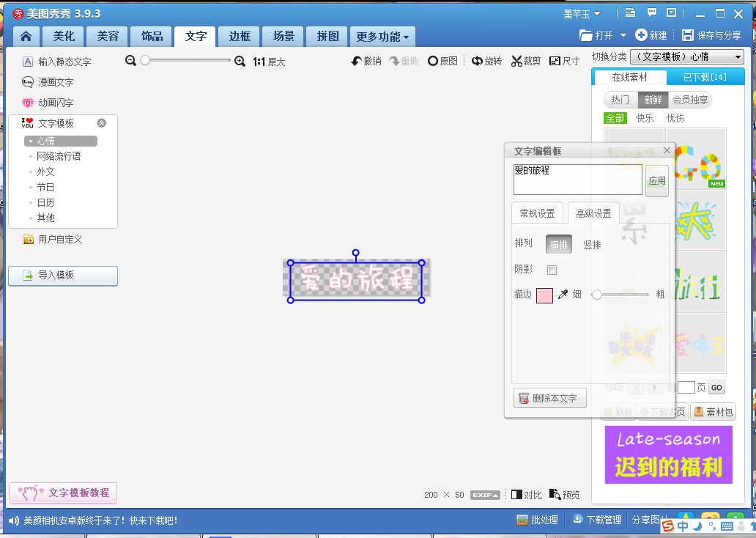The width and height of the screenshot is (756, 538).
Task: Enable the 阴影 shadow checkbox
Action: coord(552,270)
